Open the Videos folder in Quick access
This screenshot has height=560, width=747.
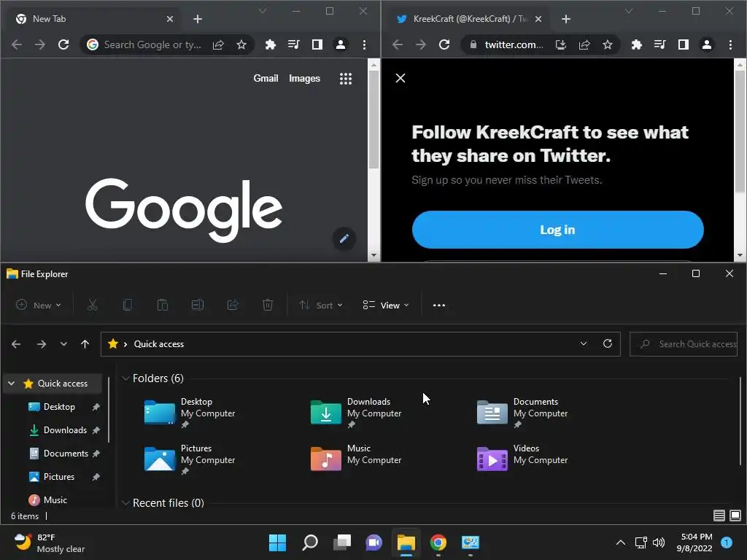(522, 459)
